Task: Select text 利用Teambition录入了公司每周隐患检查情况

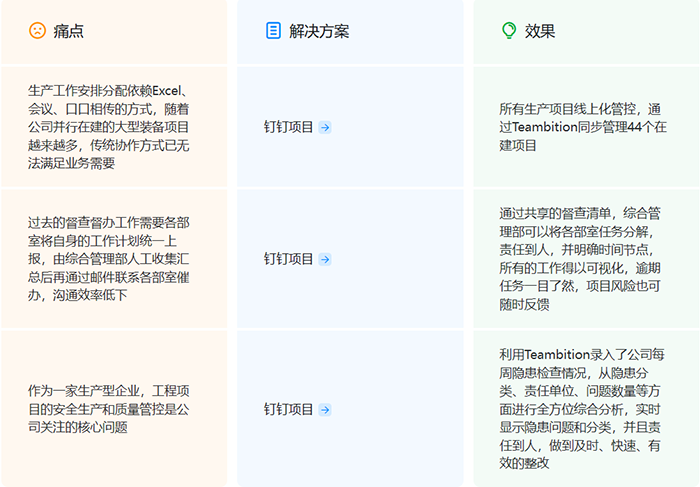Action: (x=582, y=363)
